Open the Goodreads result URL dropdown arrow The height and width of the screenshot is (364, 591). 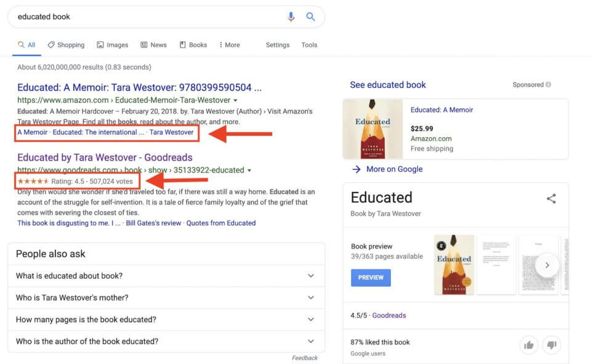[x=249, y=170]
